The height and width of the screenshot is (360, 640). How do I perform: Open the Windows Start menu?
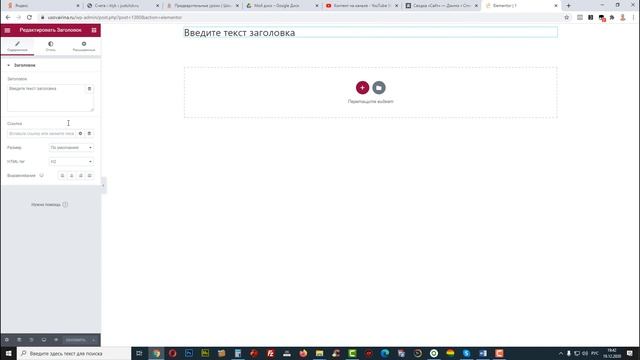click(x=8, y=353)
